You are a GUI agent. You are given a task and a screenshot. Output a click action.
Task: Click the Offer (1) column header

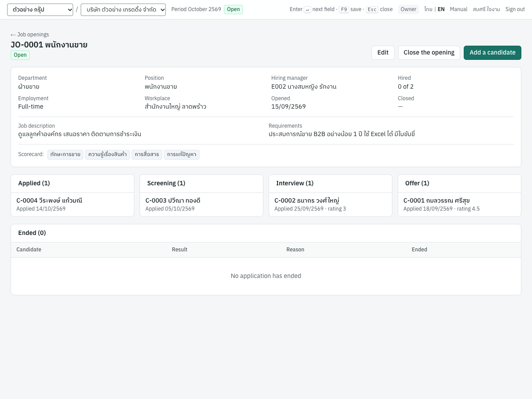tap(417, 183)
